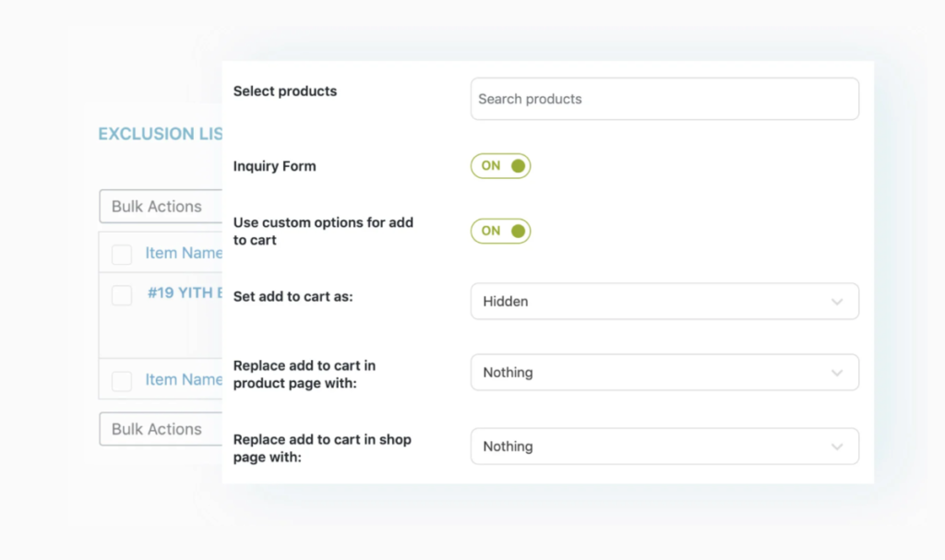The height and width of the screenshot is (560, 945).
Task: Click the Use custom options for add to cart label
Action: (x=323, y=231)
